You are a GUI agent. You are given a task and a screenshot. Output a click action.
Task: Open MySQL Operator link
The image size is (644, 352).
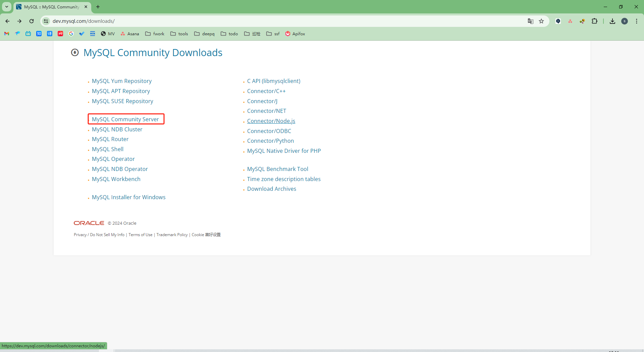click(x=113, y=159)
